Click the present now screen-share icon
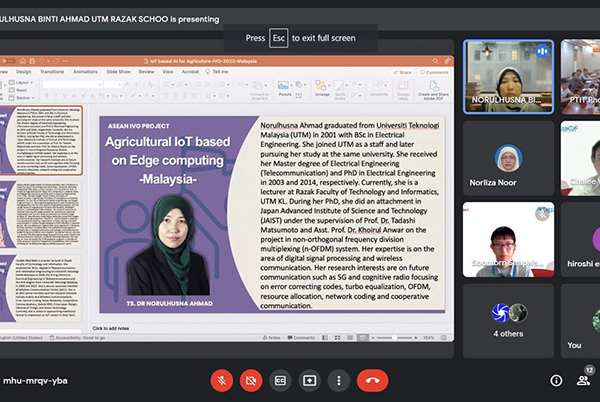Screen dimensions: 600x402 [310, 380]
